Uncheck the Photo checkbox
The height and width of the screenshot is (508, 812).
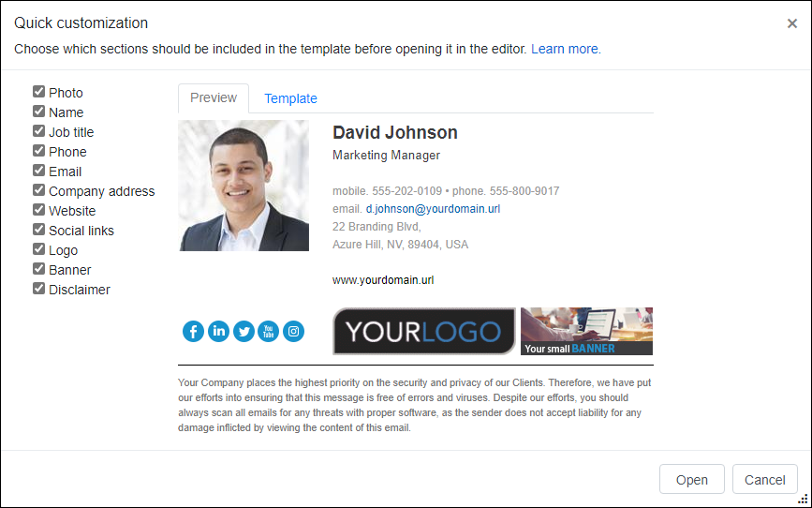38,92
